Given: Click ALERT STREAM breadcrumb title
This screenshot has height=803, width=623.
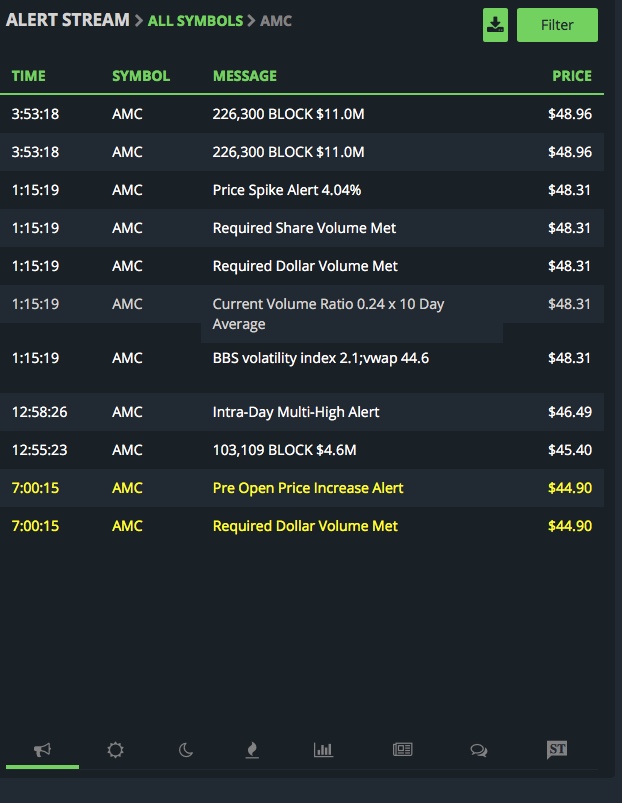Looking at the screenshot, I should tap(68, 20).
